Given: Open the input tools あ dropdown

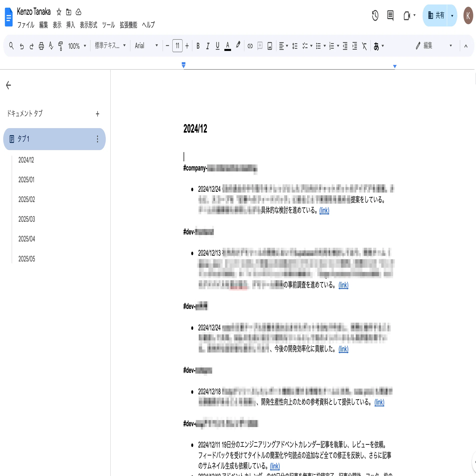Looking at the screenshot, I should (x=379, y=46).
